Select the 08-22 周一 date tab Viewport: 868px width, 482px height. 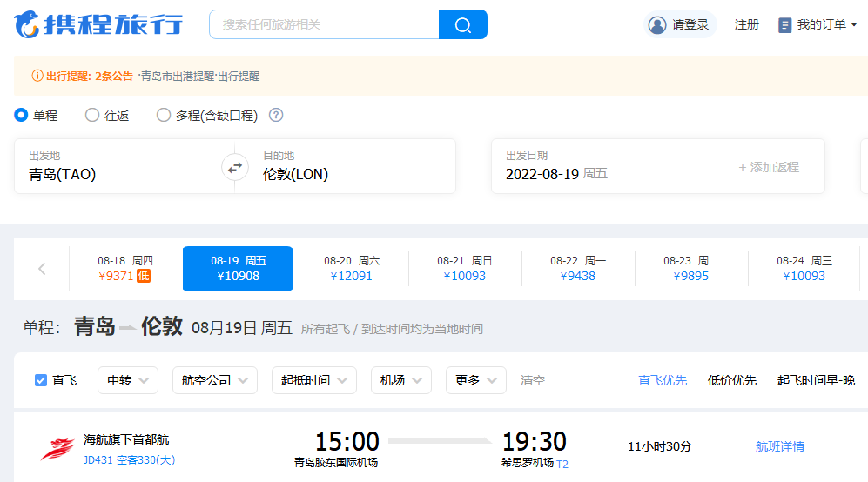click(x=578, y=268)
